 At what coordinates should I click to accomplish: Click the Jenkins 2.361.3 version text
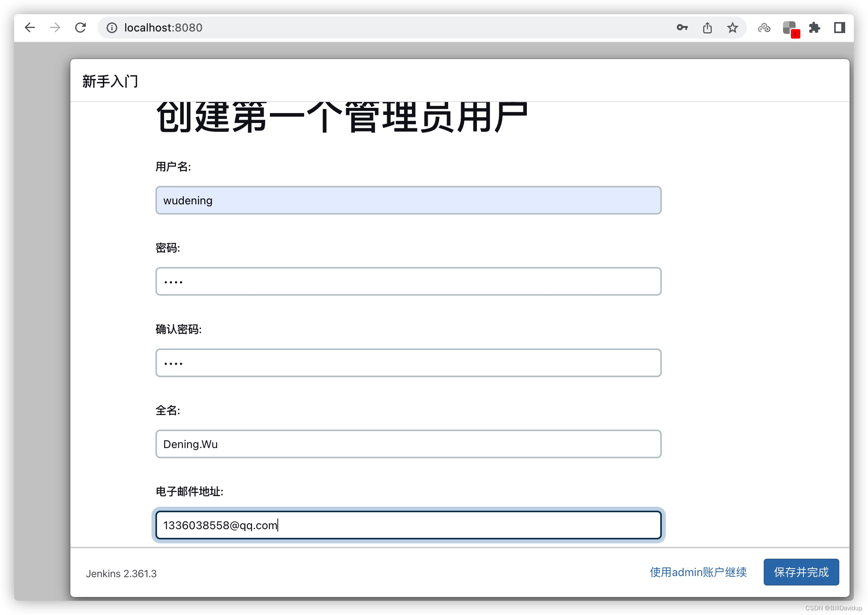(121, 574)
